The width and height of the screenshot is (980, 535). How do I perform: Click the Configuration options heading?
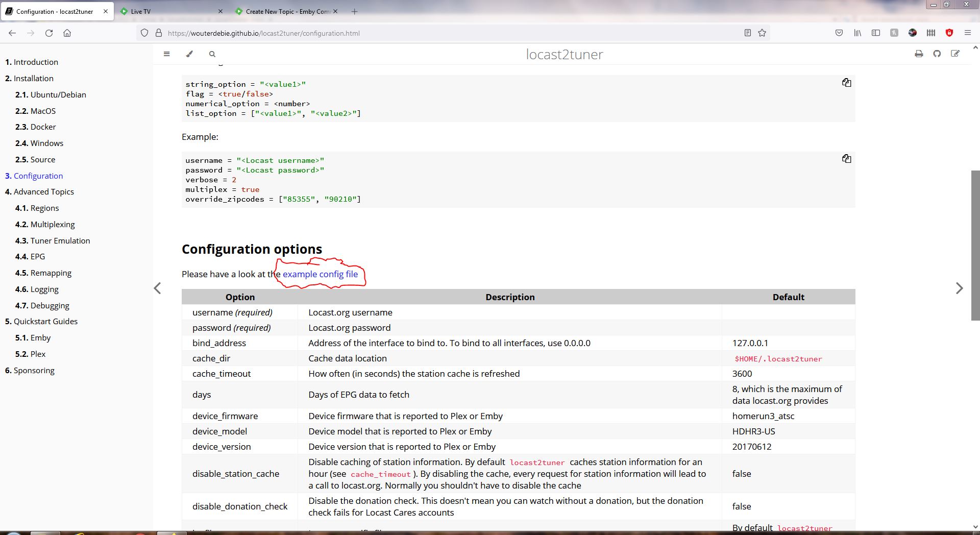252,249
